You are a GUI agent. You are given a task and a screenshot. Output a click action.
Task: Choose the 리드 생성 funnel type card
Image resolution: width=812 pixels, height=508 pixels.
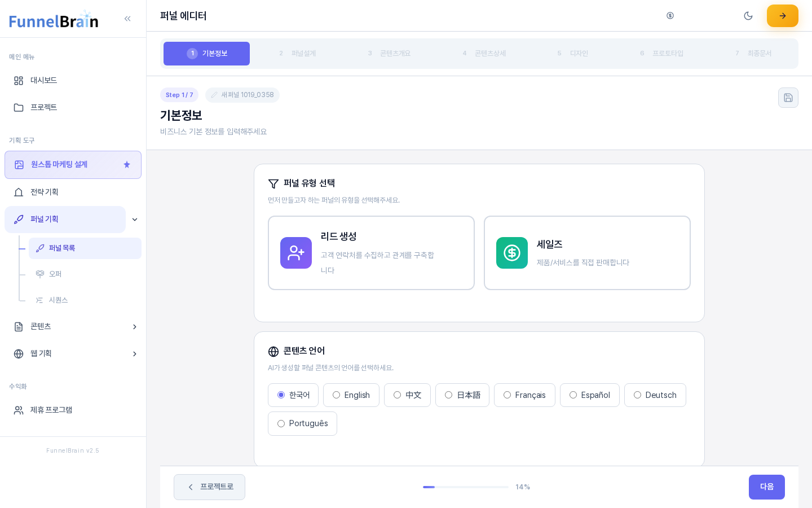[371, 253]
